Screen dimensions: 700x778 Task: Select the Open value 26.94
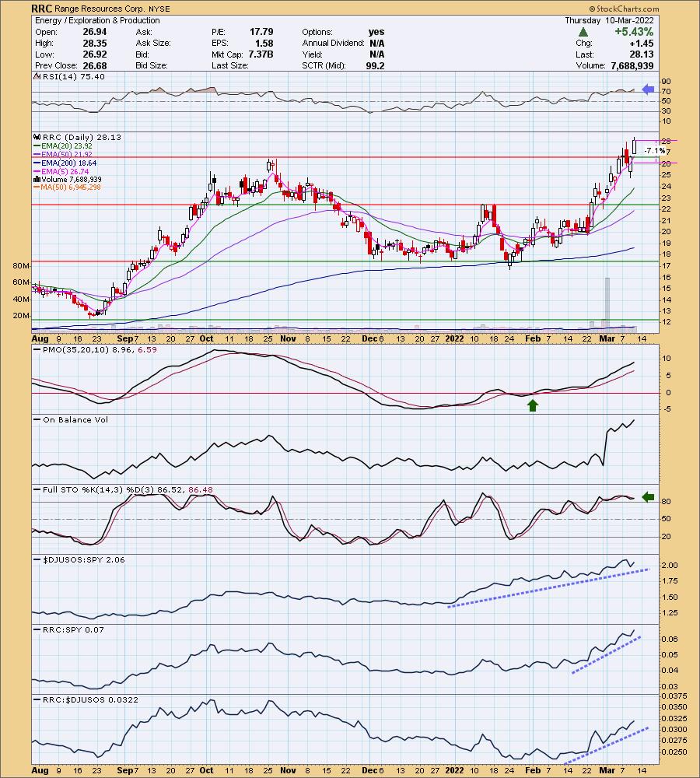coord(95,32)
